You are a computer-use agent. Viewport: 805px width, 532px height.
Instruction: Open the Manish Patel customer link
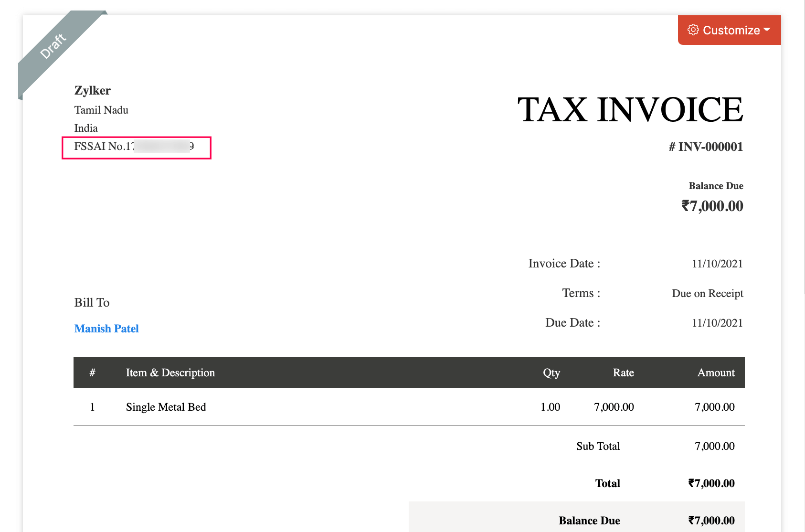106,328
